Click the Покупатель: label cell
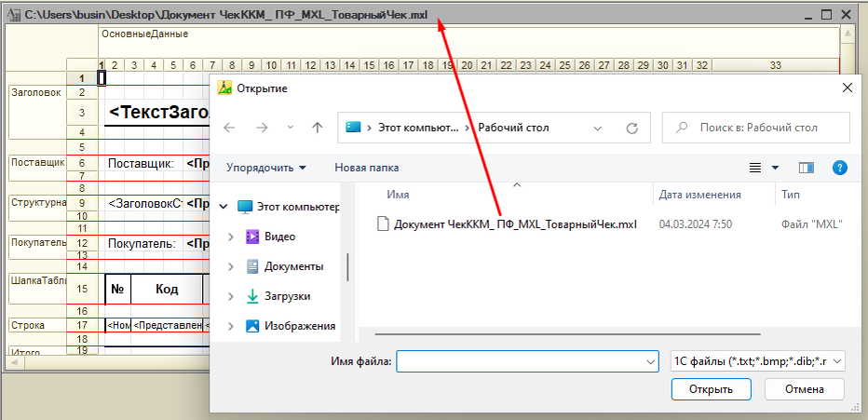 point(142,243)
